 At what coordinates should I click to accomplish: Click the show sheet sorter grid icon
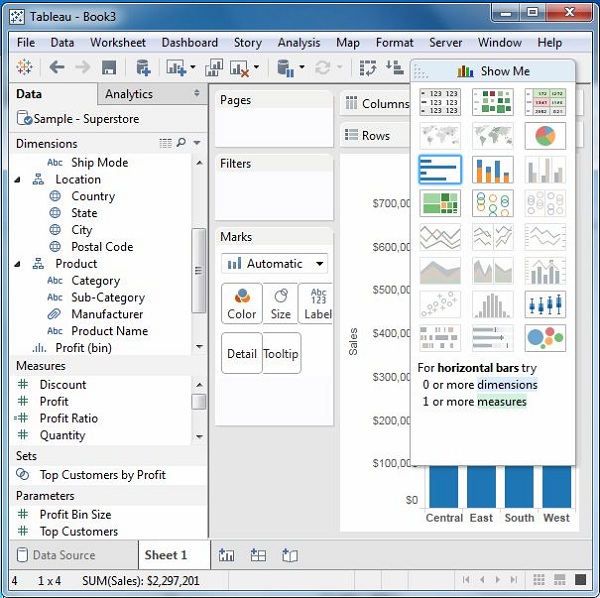click(x=539, y=580)
